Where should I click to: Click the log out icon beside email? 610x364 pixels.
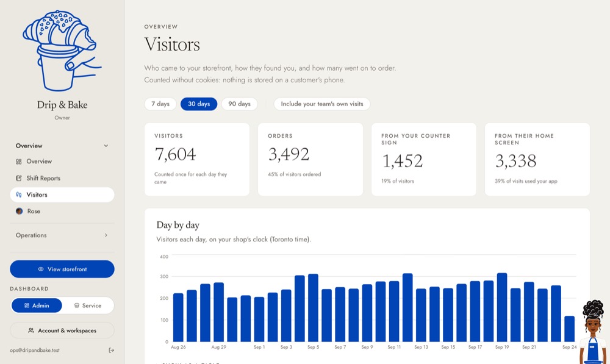111,351
